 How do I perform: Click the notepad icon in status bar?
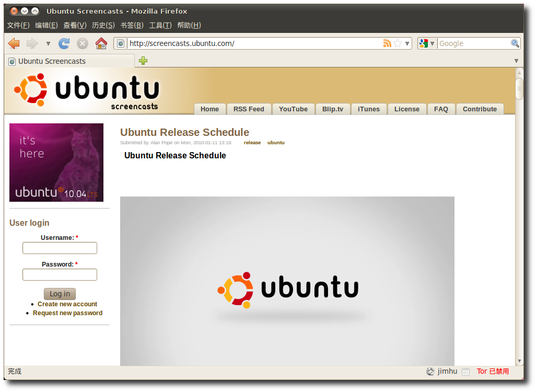[465, 372]
